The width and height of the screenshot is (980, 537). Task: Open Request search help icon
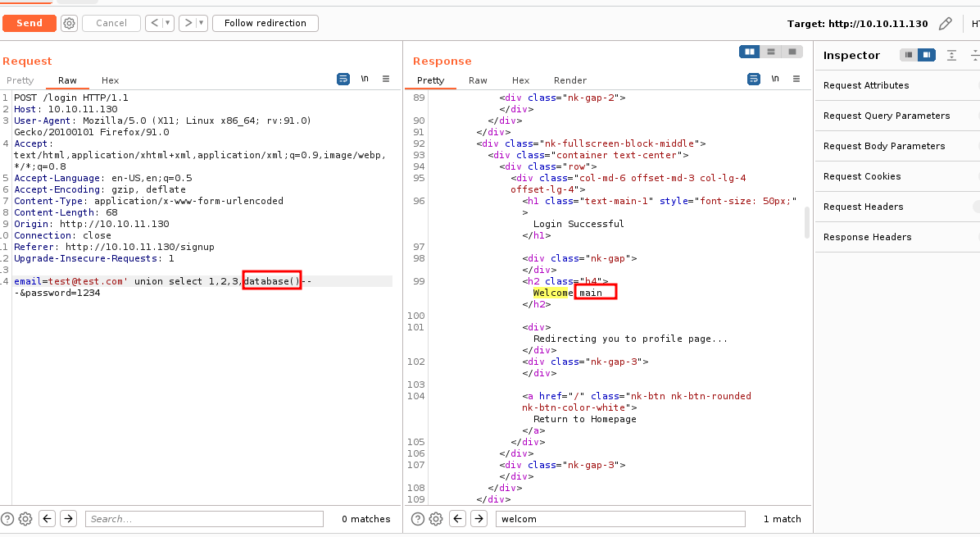click(x=7, y=519)
